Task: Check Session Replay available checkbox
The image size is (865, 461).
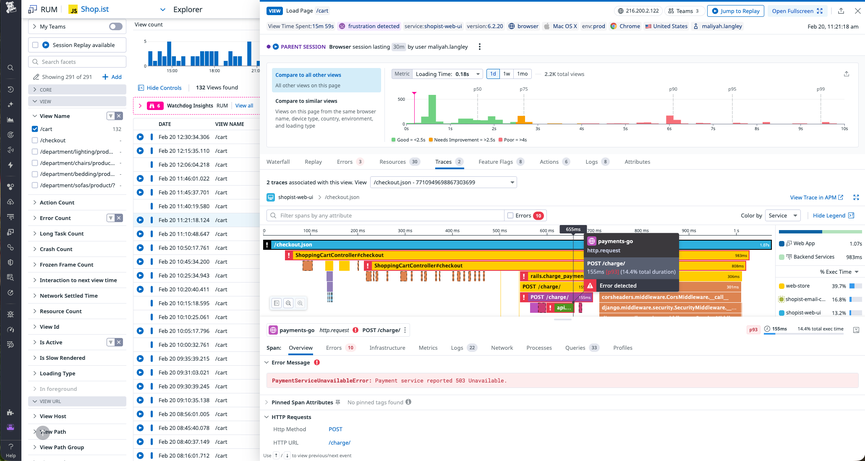Action: point(35,45)
